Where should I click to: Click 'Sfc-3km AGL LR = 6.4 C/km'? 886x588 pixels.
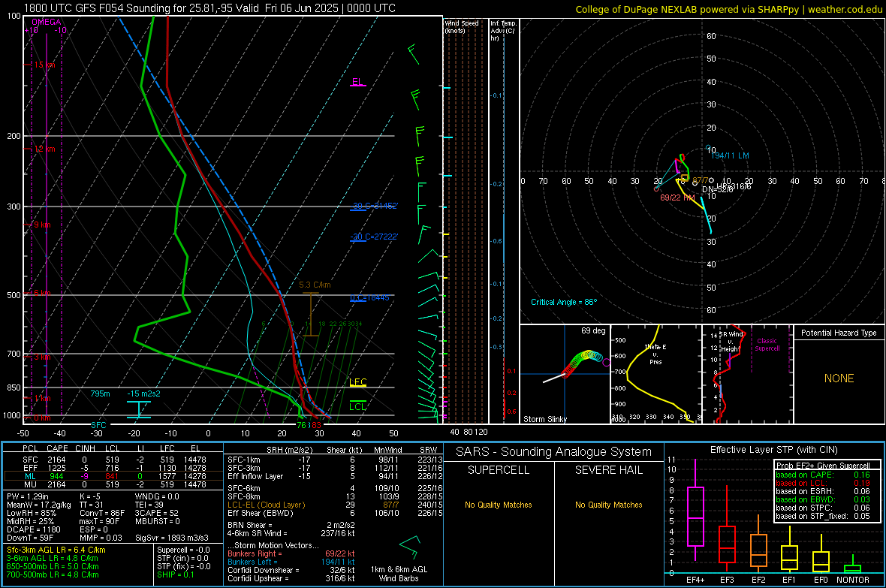56,550
